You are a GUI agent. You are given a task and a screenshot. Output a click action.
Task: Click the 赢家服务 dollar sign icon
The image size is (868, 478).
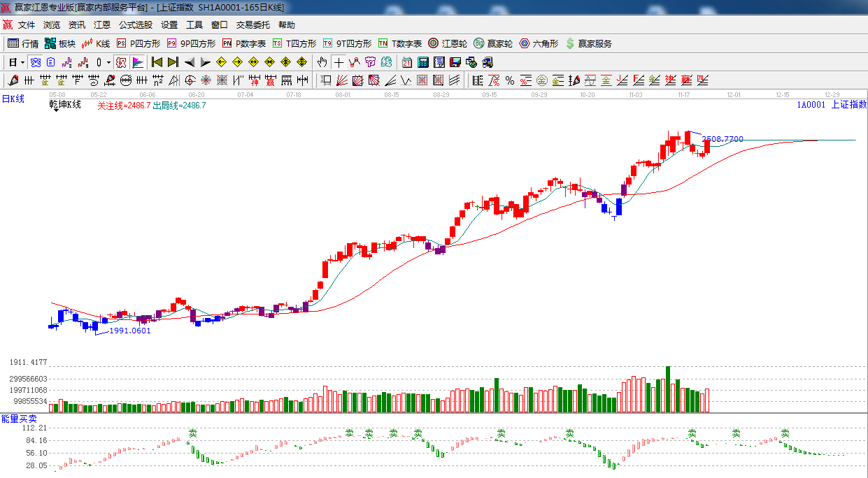[570, 43]
